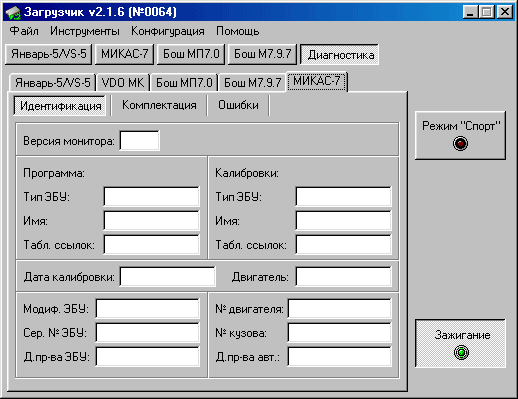Select the Идентификация sub-tab
This screenshot has width=518, height=399.
click(60, 106)
